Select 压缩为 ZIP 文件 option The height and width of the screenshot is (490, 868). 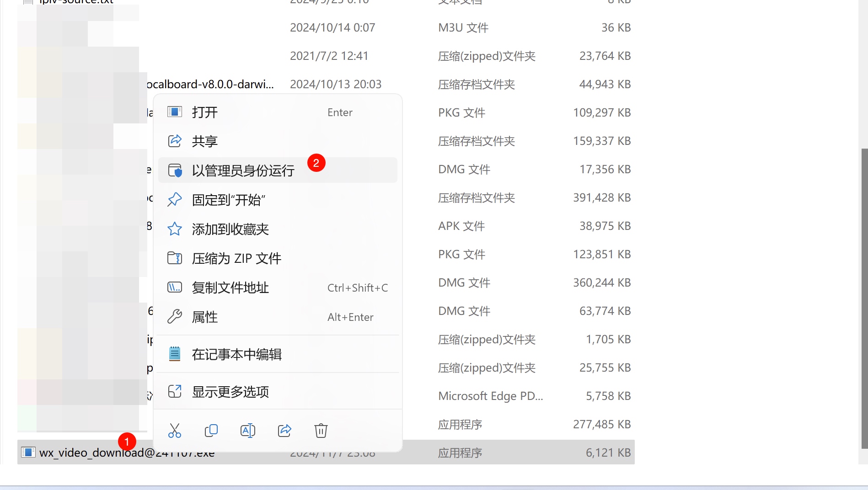pos(278,258)
